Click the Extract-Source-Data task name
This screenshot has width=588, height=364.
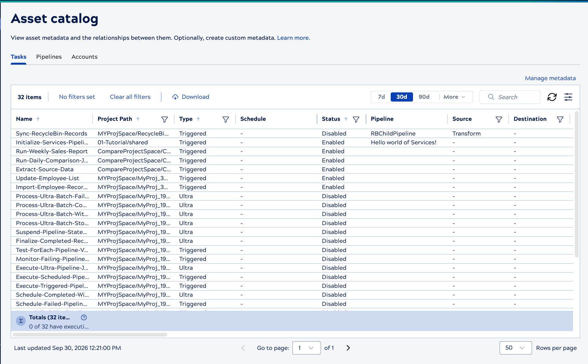45,169
